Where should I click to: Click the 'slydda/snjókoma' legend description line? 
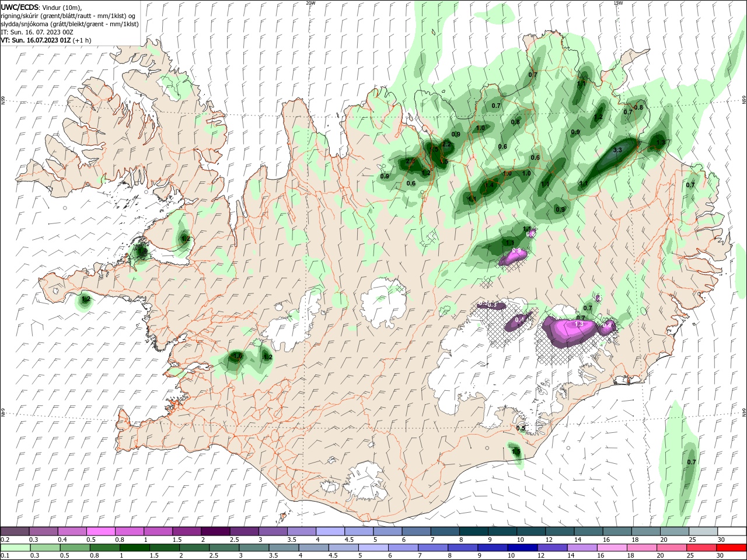tap(69, 24)
